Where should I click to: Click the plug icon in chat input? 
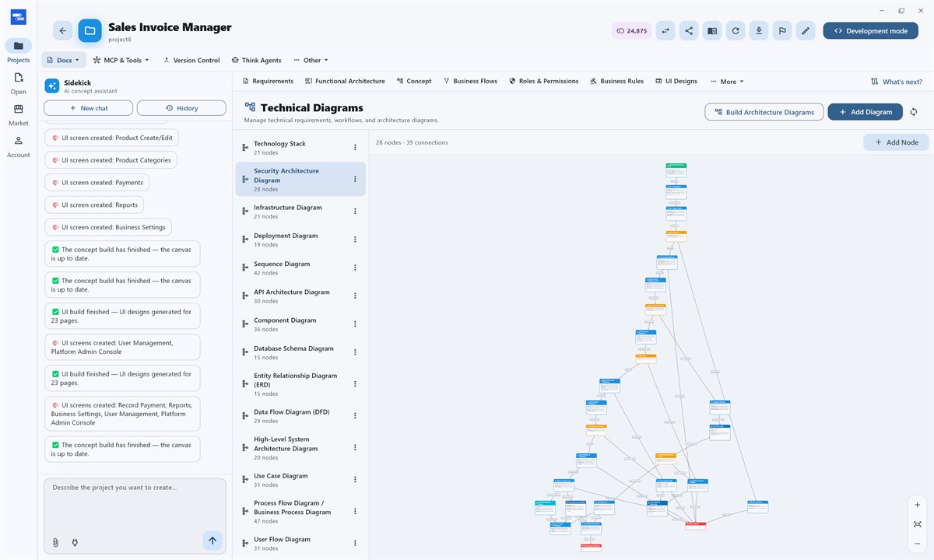coord(75,542)
